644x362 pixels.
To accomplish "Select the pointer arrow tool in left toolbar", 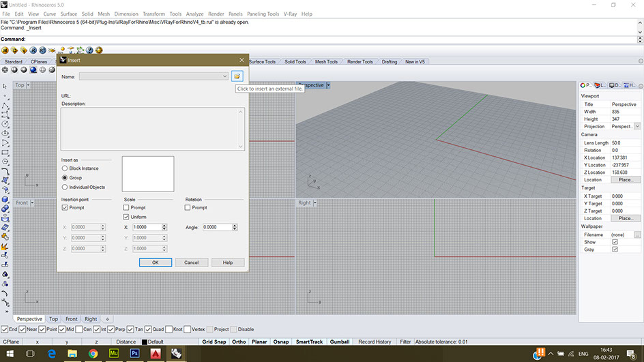I will tap(5, 86).
